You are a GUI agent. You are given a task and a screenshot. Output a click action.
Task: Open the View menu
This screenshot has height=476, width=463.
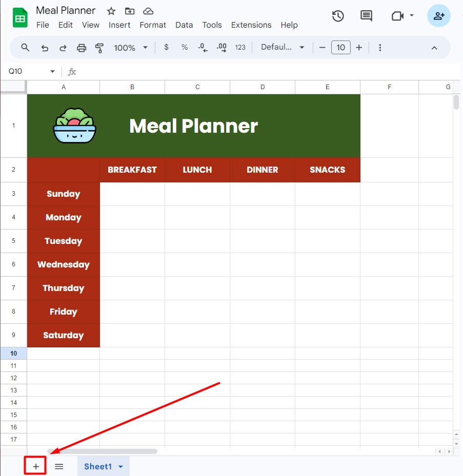[x=91, y=25]
